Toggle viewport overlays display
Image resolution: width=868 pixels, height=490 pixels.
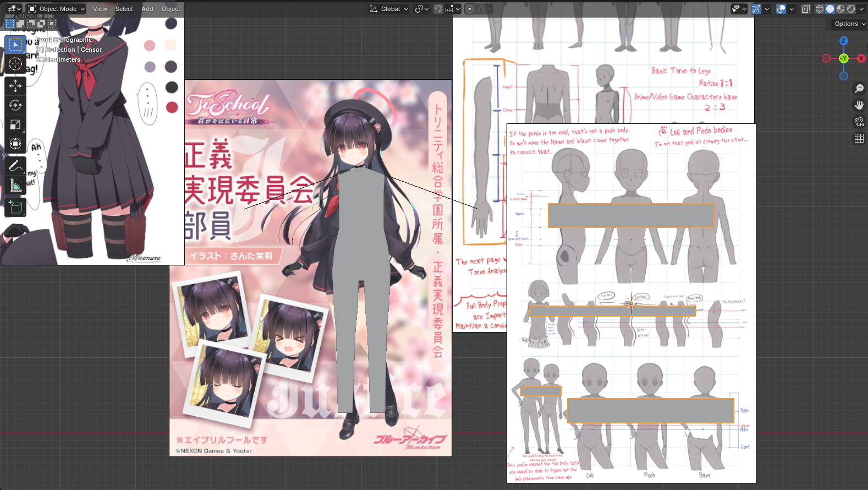click(781, 9)
